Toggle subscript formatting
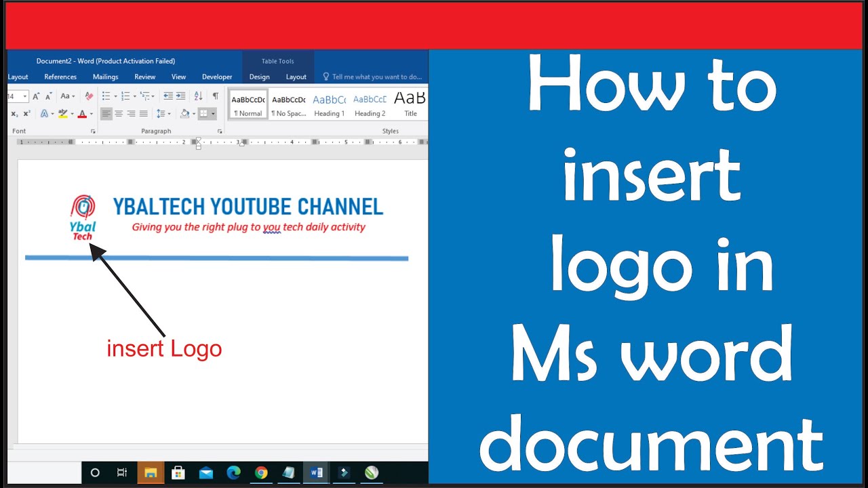 [15, 114]
